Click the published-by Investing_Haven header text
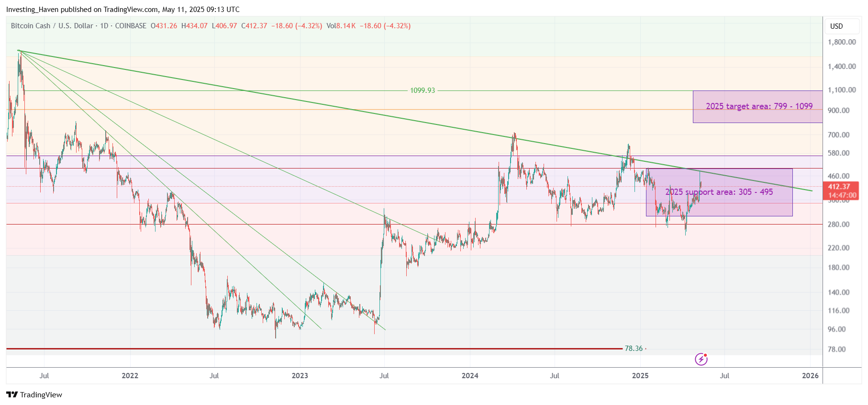The image size is (868, 405). coord(123,10)
